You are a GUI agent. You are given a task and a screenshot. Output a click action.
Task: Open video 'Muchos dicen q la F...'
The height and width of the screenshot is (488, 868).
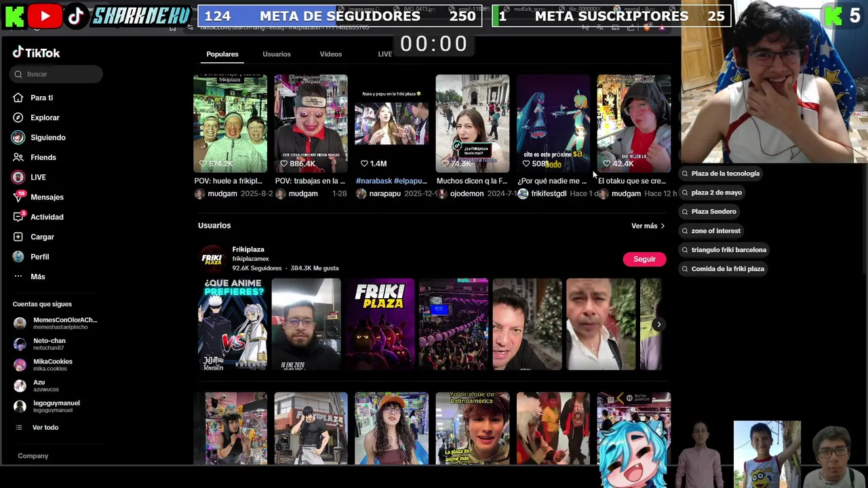coord(473,123)
